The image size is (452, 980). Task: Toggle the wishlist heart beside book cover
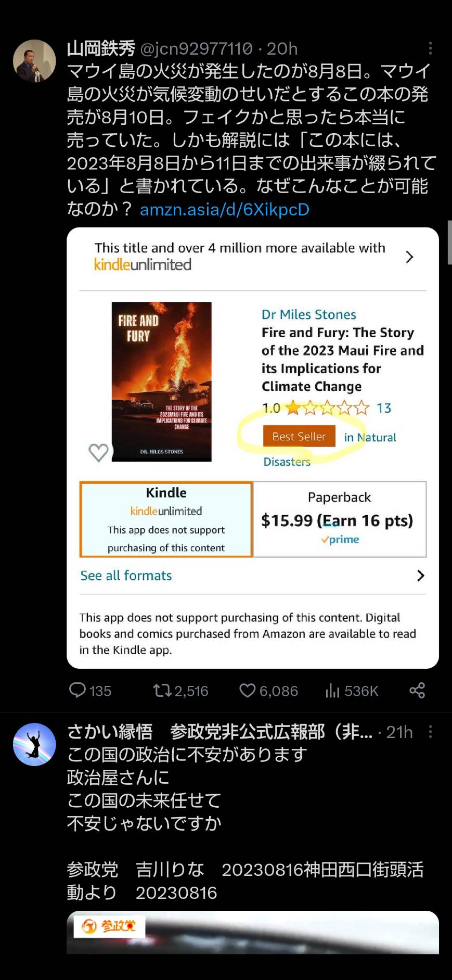[x=98, y=452]
